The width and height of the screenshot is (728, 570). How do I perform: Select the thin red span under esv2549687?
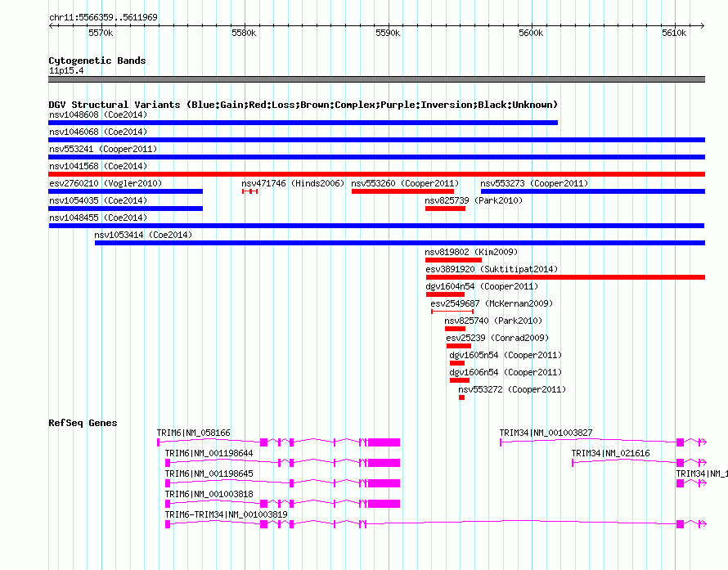(452, 312)
